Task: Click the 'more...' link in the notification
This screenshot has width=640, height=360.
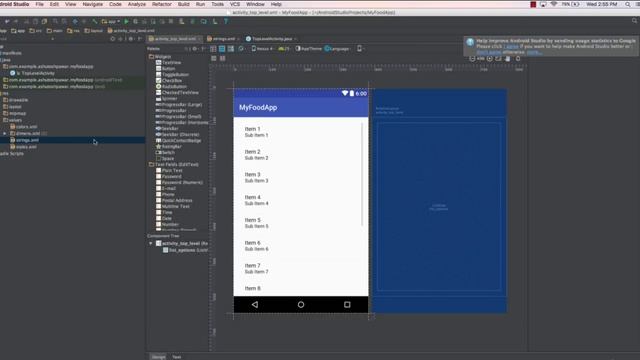Action: (534, 52)
